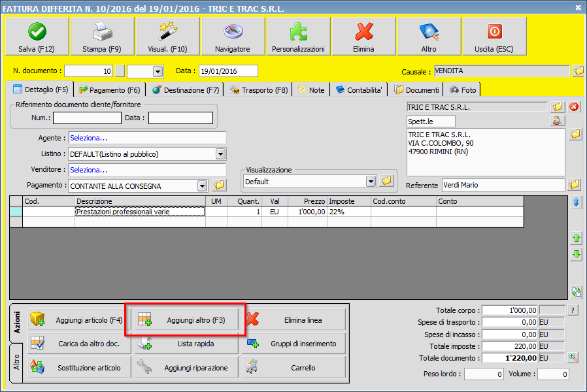587x392 pixels.
Task: Move row up with green up arrow
Action: tap(576, 238)
